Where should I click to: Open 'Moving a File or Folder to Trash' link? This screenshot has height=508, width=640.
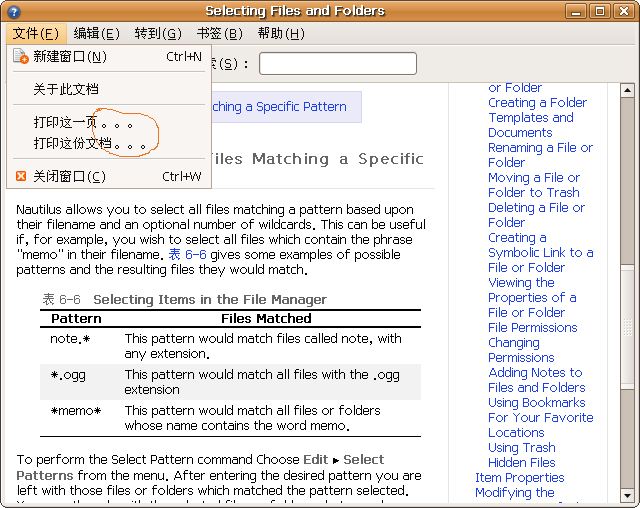coord(534,185)
